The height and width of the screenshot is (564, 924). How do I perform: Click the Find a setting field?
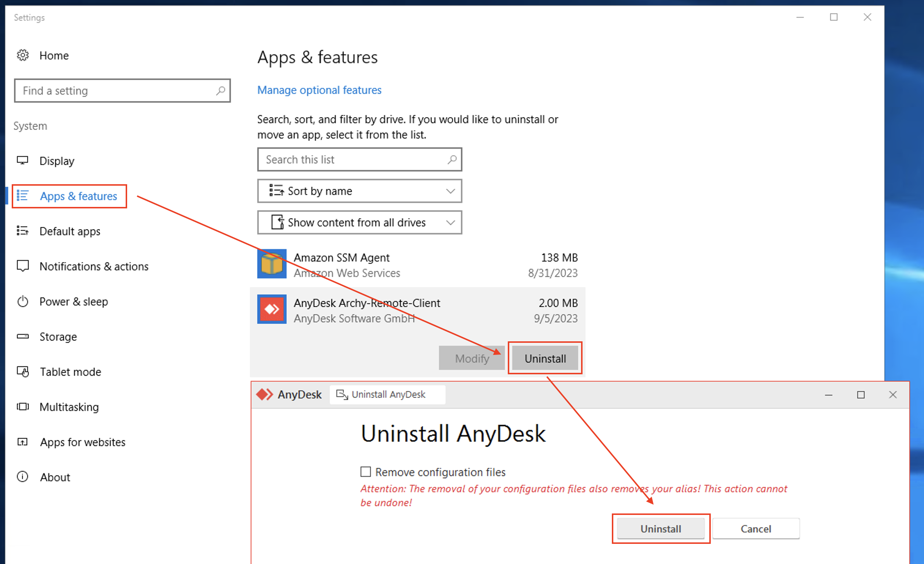[x=122, y=91]
